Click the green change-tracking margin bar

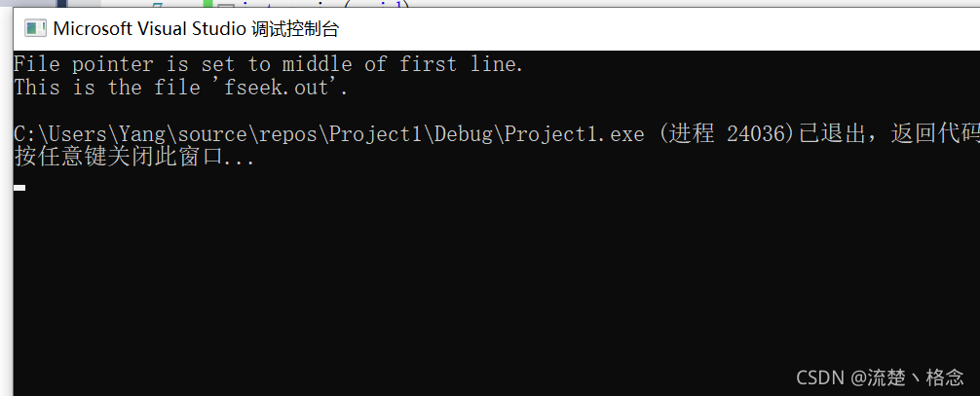211,4
